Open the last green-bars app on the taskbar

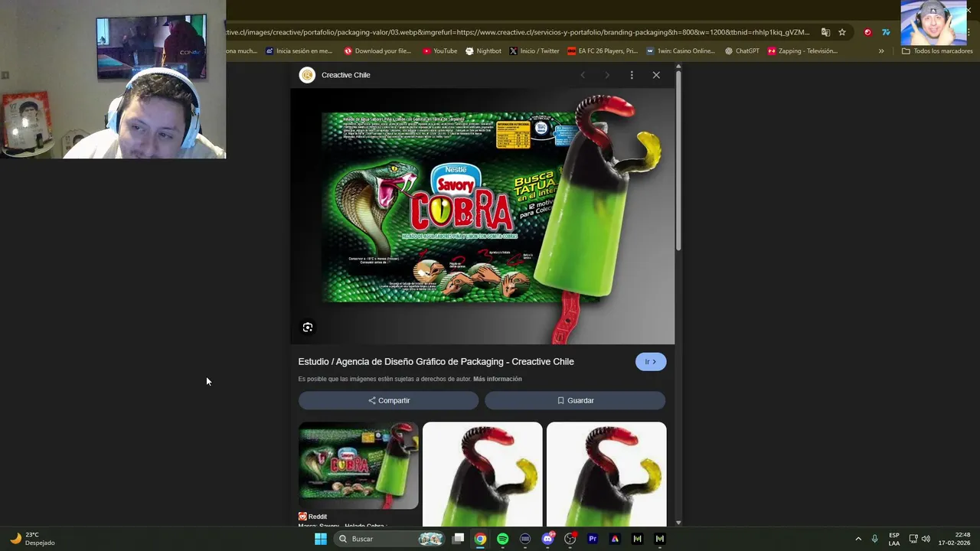[x=660, y=539]
